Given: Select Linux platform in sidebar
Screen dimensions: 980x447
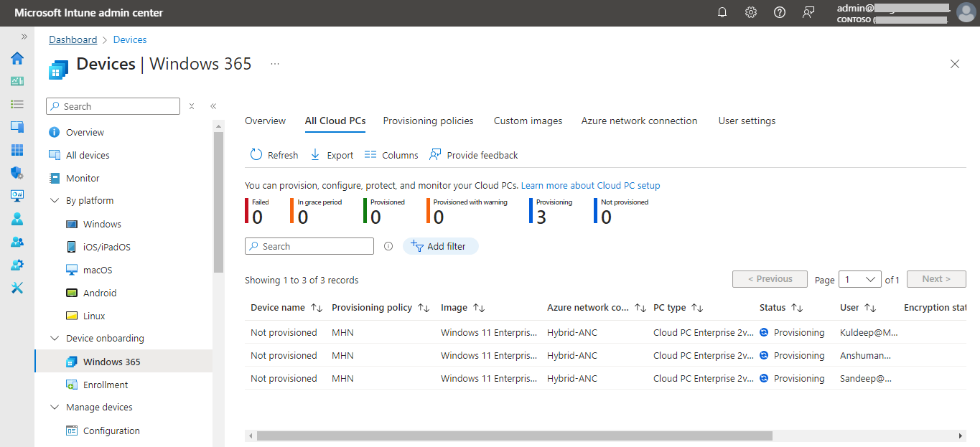Looking at the screenshot, I should (94, 316).
